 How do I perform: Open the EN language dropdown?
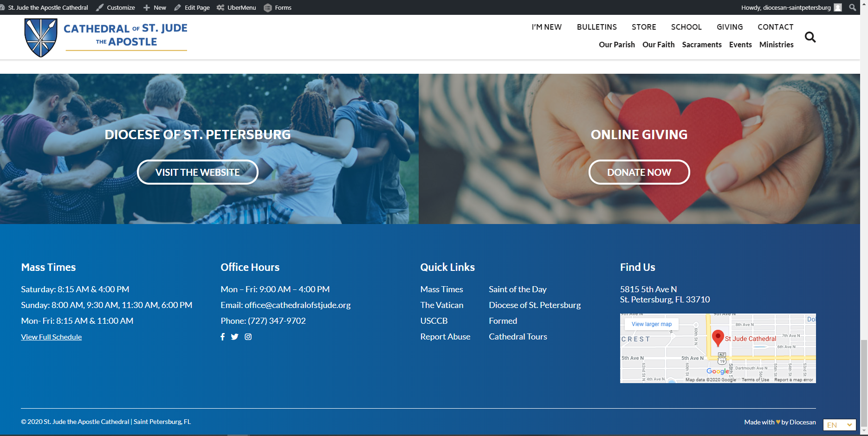coord(839,425)
